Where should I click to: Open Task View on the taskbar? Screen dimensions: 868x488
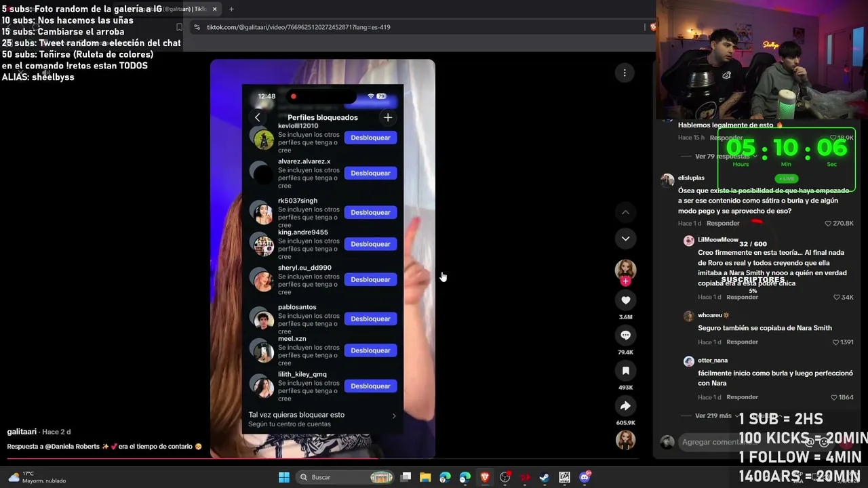[x=406, y=477]
